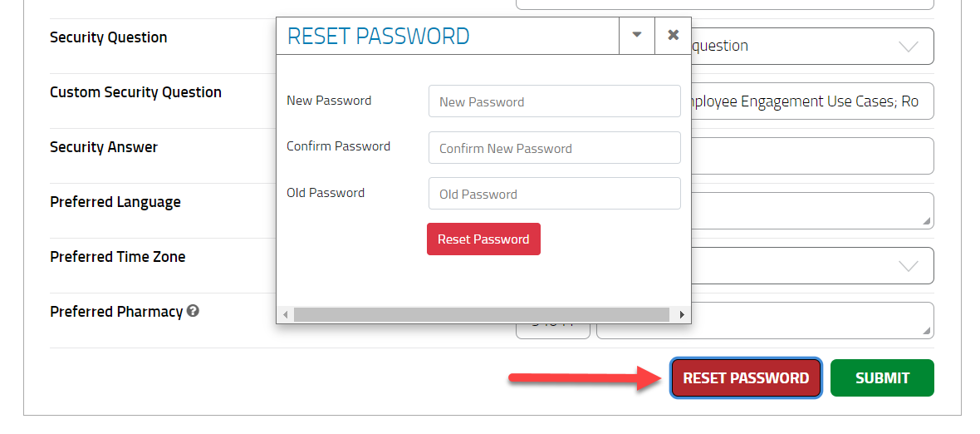Click the dialog's horizontal scrollbar thumb
The height and width of the screenshot is (434, 980).
point(482,314)
